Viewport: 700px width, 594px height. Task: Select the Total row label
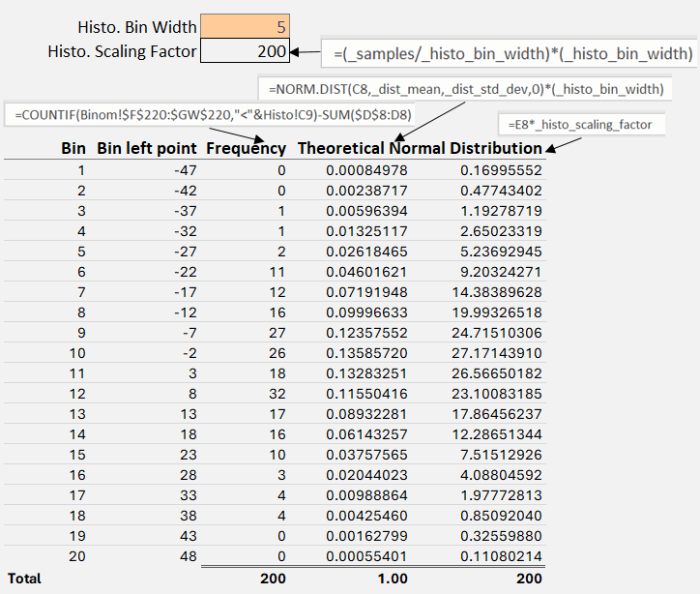25,579
